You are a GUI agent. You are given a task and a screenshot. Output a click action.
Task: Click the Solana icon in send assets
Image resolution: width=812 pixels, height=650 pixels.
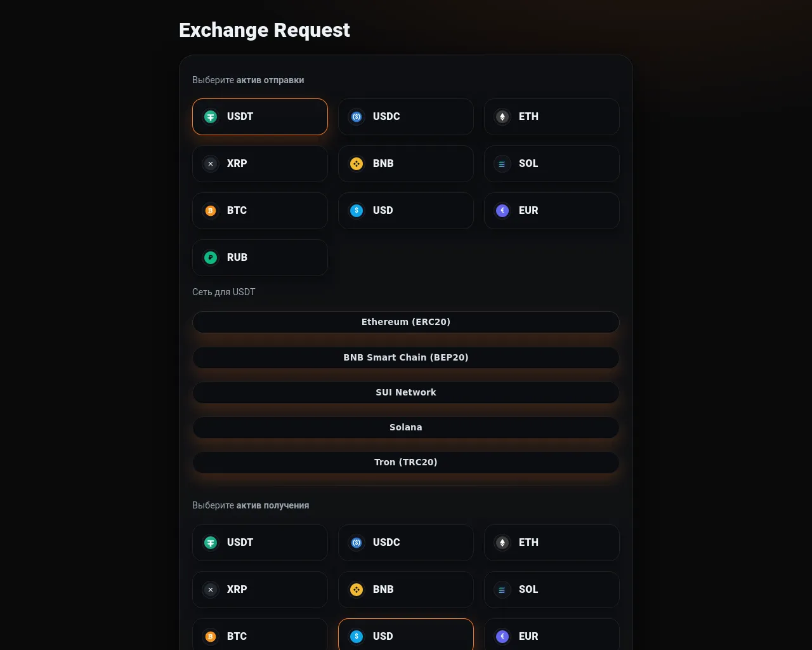502,164
